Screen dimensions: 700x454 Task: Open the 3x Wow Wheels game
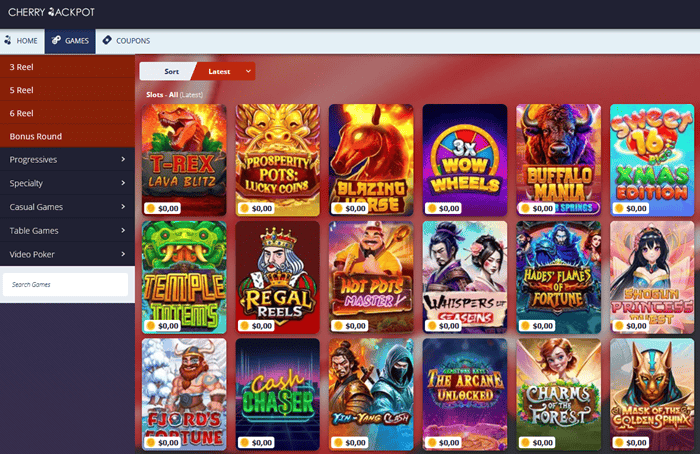coord(465,160)
